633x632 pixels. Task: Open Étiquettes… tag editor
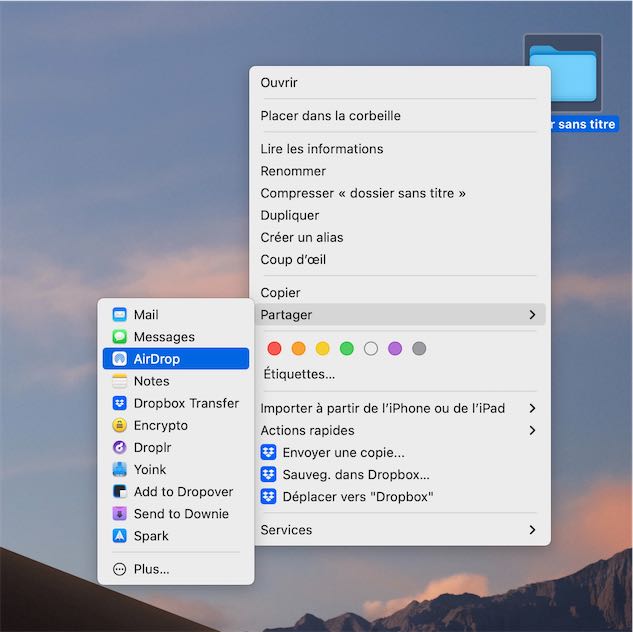[299, 374]
